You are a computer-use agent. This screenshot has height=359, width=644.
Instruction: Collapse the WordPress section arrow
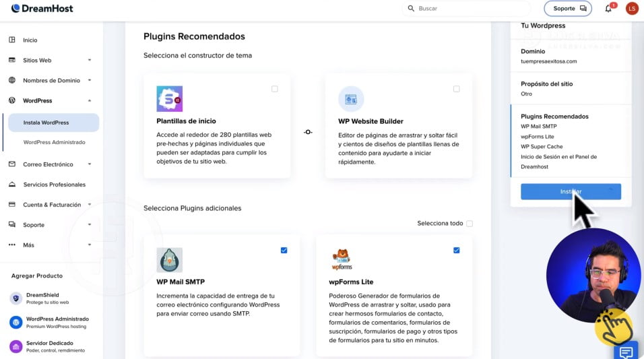(x=90, y=100)
